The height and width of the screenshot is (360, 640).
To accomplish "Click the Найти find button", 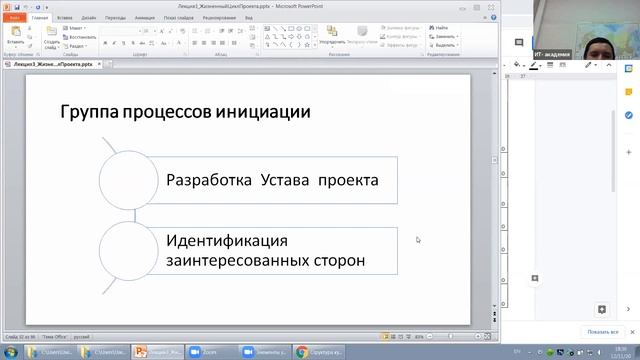I will coord(439,28).
